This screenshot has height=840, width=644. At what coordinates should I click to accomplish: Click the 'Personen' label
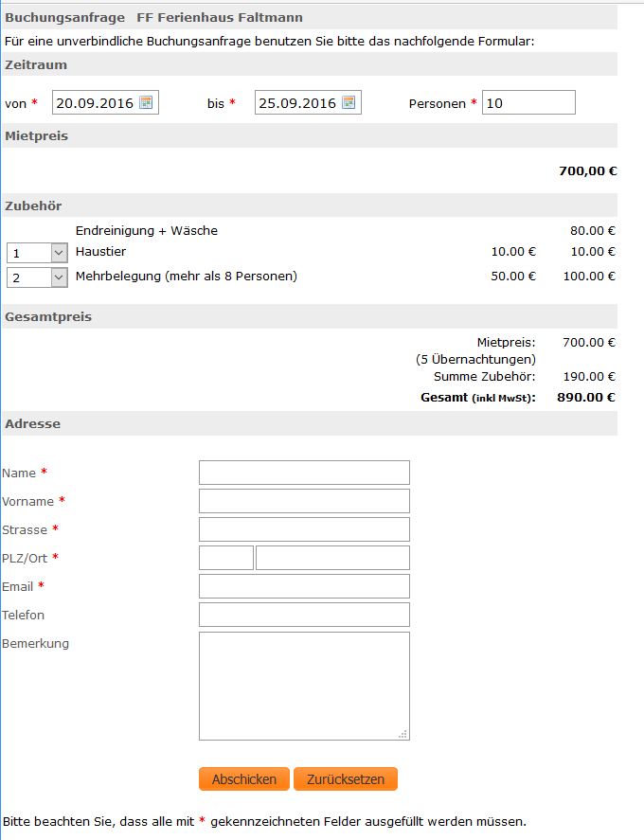point(438,104)
